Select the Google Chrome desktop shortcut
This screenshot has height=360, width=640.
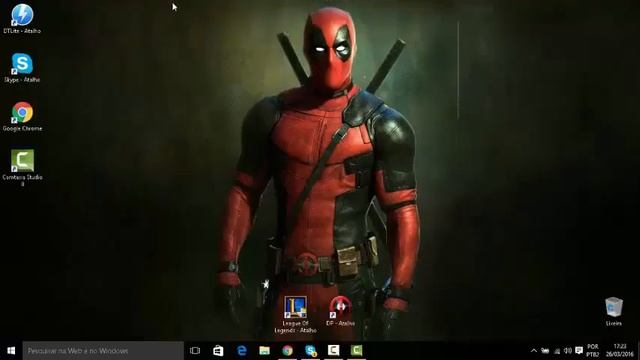22,116
